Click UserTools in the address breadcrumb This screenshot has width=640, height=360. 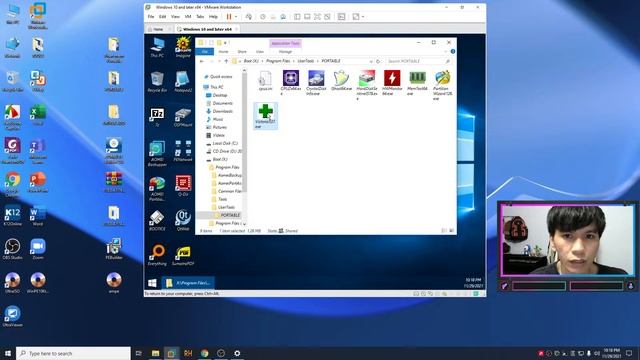306,61
